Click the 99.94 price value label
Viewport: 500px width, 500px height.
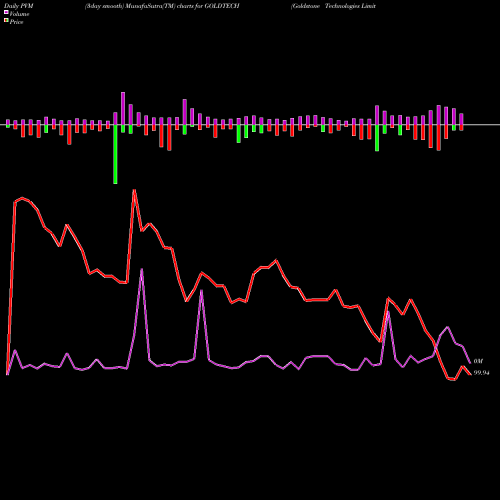(x=481, y=373)
